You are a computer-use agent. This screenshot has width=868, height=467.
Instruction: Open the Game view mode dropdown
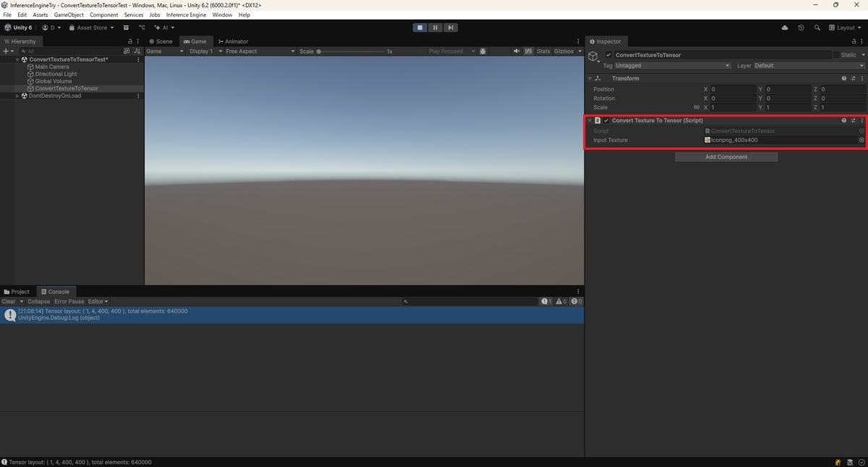(166, 51)
